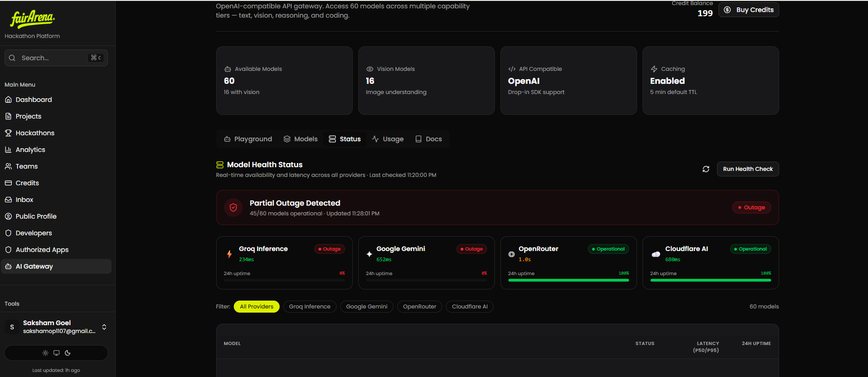Click the Cloudflare AI cloud icon
Image resolution: width=868 pixels, height=377 pixels.
click(656, 254)
